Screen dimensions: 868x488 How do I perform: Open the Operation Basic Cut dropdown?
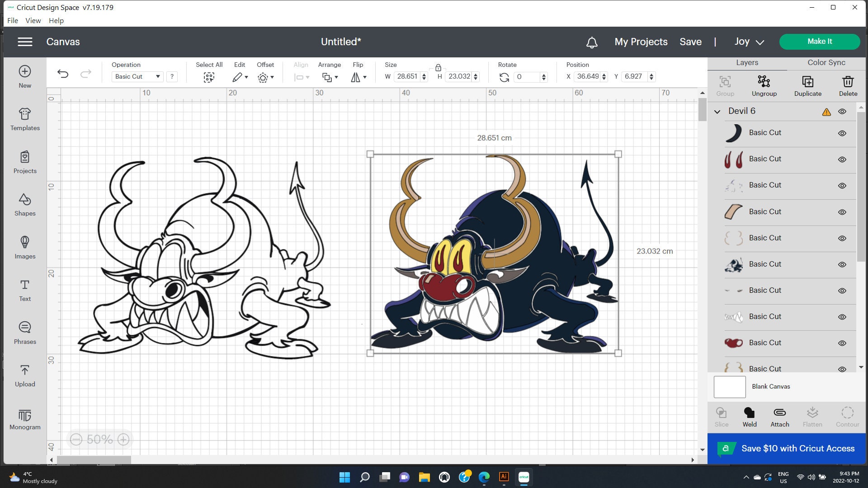click(x=137, y=77)
